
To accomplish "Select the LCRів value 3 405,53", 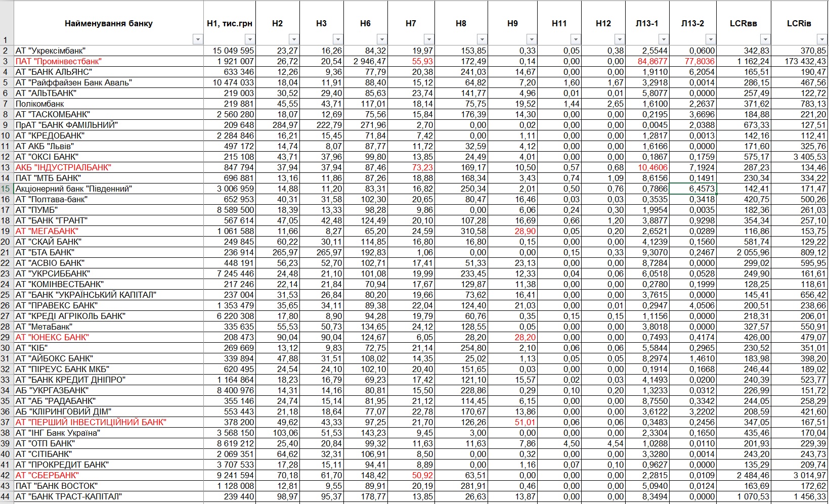I will 799,157.
